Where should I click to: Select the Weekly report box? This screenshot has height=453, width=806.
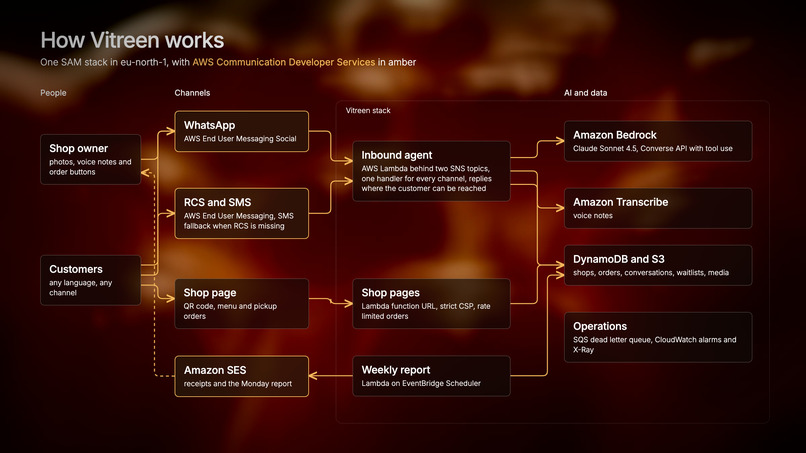[431, 376]
